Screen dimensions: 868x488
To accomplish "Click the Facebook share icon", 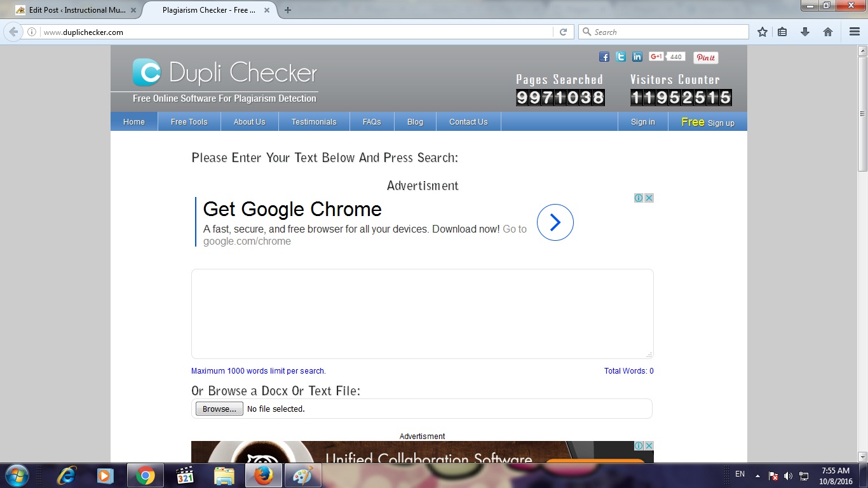I will (604, 57).
